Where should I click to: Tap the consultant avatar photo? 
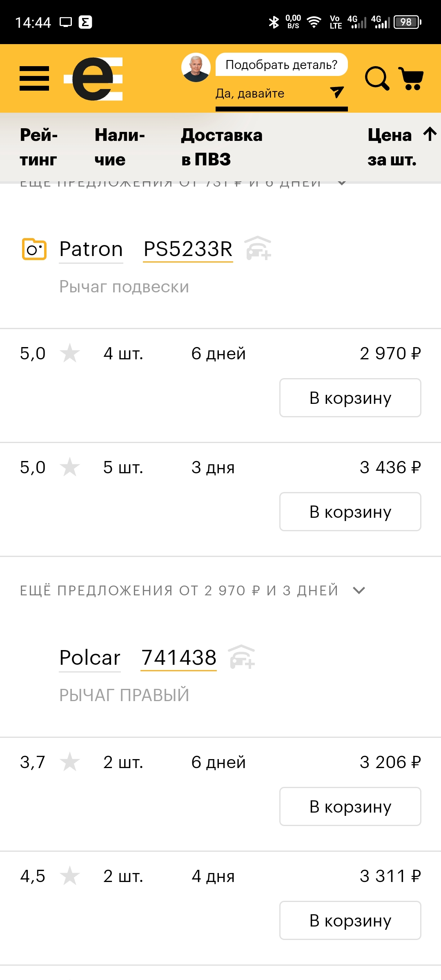[x=196, y=67]
